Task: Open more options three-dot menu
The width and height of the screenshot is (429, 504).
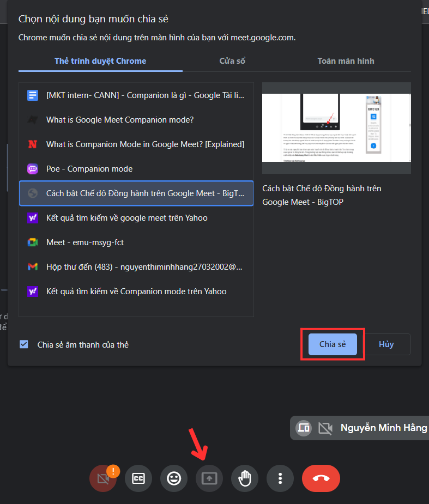Action: click(x=280, y=478)
